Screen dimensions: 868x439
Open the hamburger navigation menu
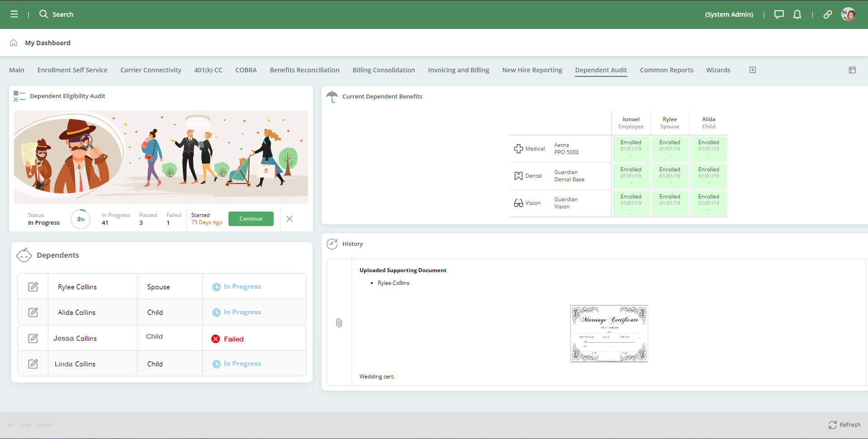coord(14,14)
